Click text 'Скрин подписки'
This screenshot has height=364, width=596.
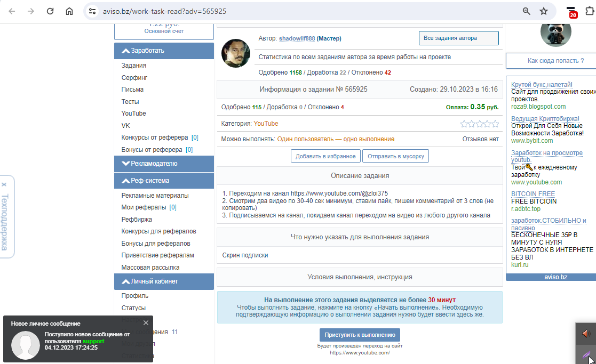[x=245, y=255]
